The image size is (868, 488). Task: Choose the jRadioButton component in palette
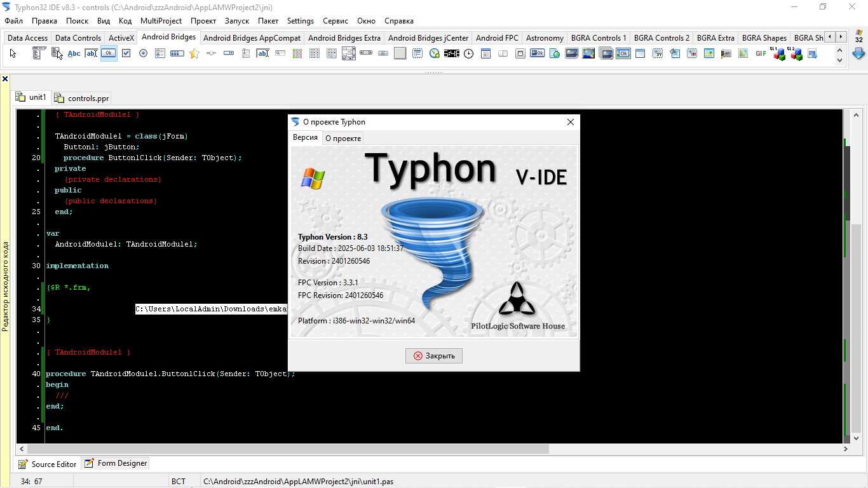click(143, 53)
